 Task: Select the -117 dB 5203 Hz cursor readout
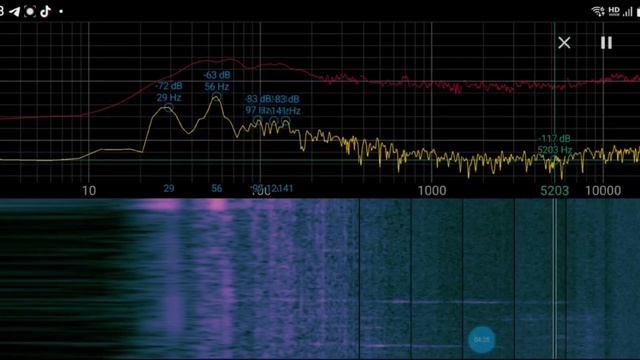coord(554,144)
